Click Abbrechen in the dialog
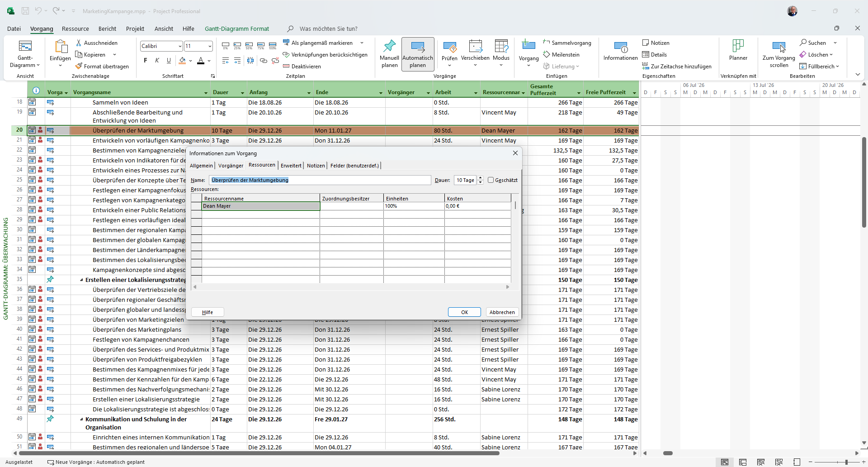Image resolution: width=868 pixels, height=467 pixels. 502,312
